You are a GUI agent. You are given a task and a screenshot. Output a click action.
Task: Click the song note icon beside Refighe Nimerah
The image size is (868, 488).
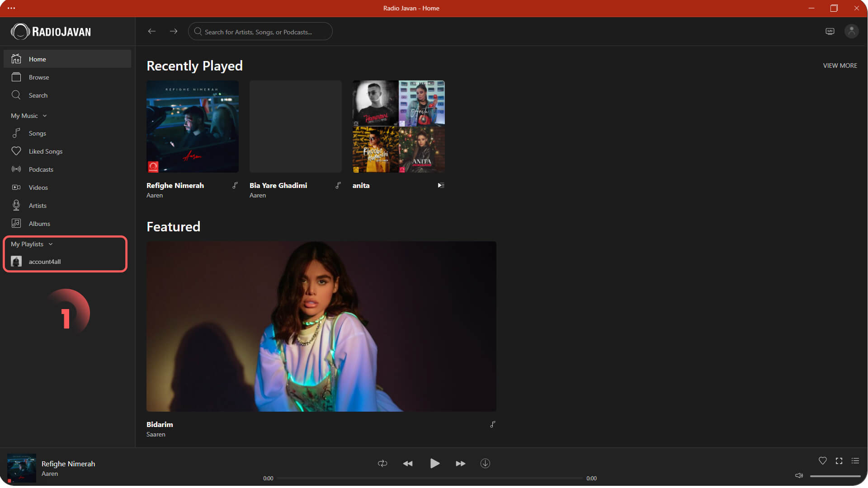pos(235,185)
